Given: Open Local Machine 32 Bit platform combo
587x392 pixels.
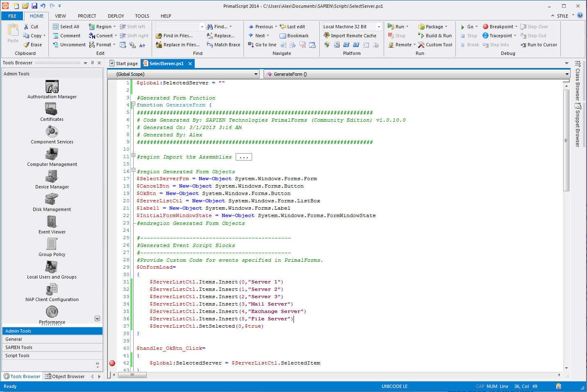Looking at the screenshot, I should tap(352, 27).
